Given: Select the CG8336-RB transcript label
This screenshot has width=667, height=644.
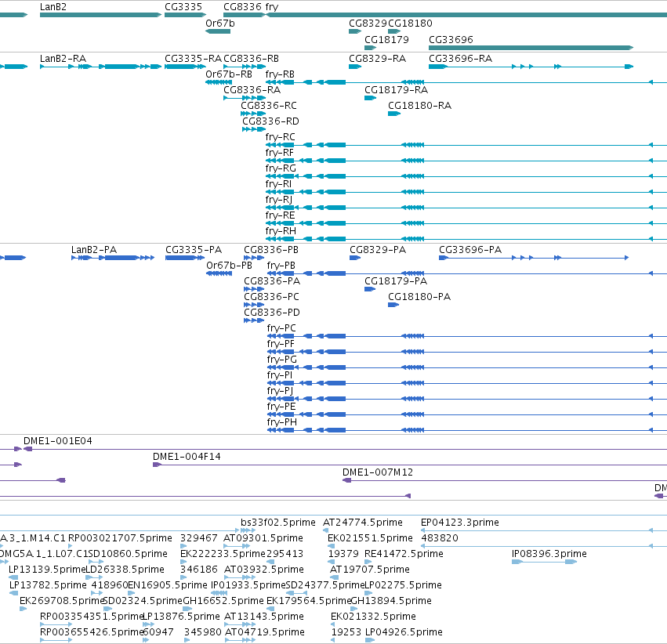Looking at the screenshot, I should 251,58.
